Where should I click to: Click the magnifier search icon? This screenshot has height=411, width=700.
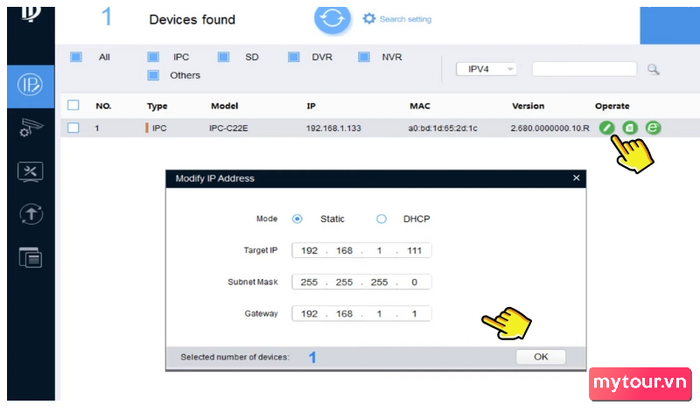coord(653,69)
